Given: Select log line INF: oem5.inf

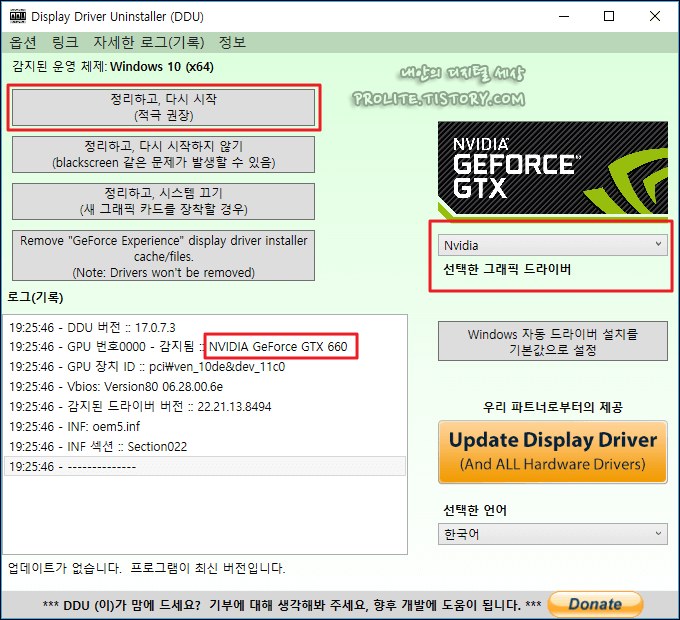Looking at the screenshot, I should [x=205, y=427].
